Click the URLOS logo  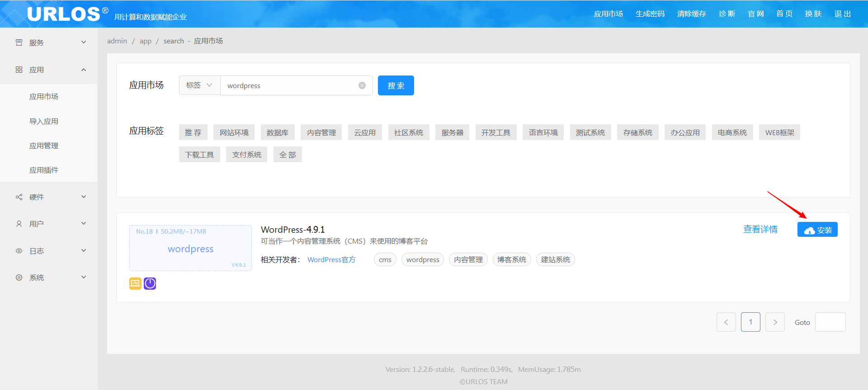click(68, 14)
